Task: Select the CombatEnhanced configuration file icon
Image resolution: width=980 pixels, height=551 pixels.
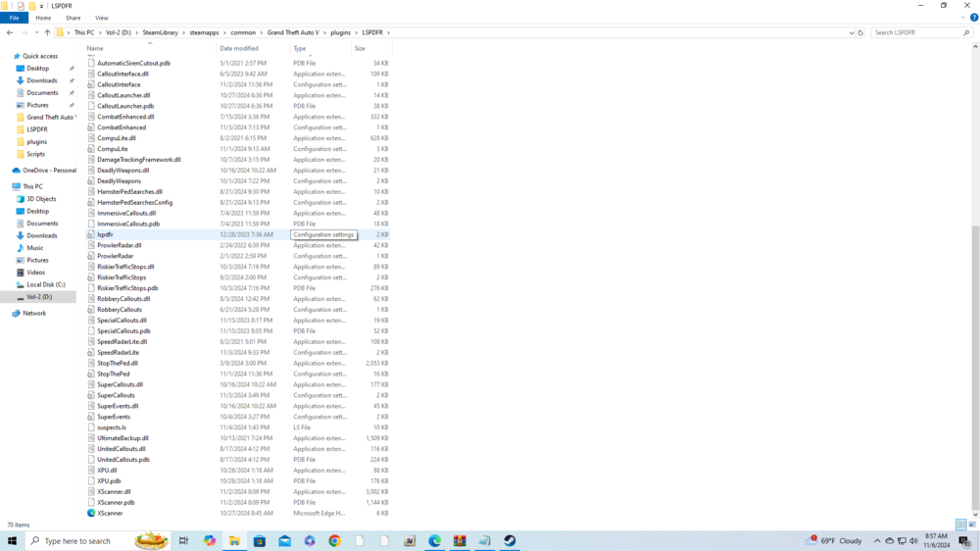Action: click(91, 127)
